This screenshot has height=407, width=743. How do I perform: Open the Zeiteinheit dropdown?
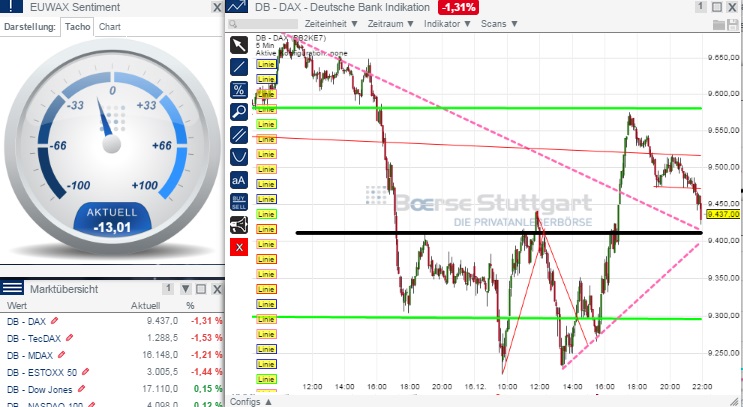(x=331, y=24)
